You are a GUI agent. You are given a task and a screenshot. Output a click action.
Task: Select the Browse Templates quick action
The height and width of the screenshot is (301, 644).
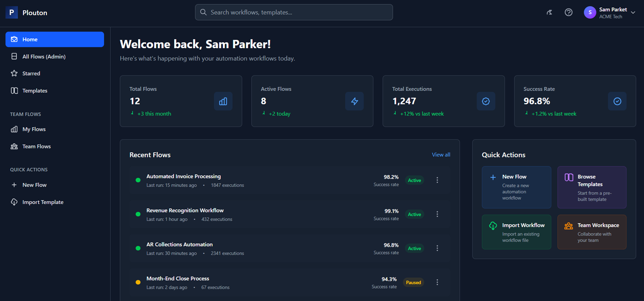(x=592, y=187)
